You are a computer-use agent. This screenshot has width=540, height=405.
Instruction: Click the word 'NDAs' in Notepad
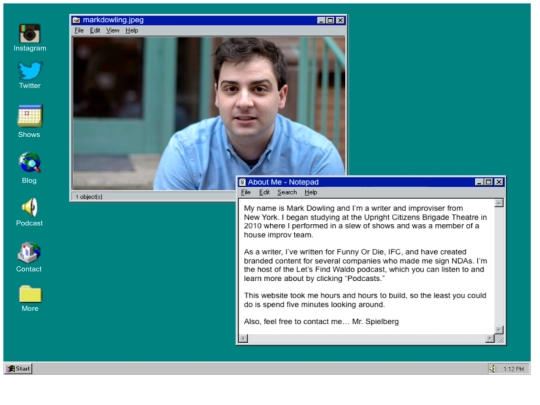pos(463,261)
